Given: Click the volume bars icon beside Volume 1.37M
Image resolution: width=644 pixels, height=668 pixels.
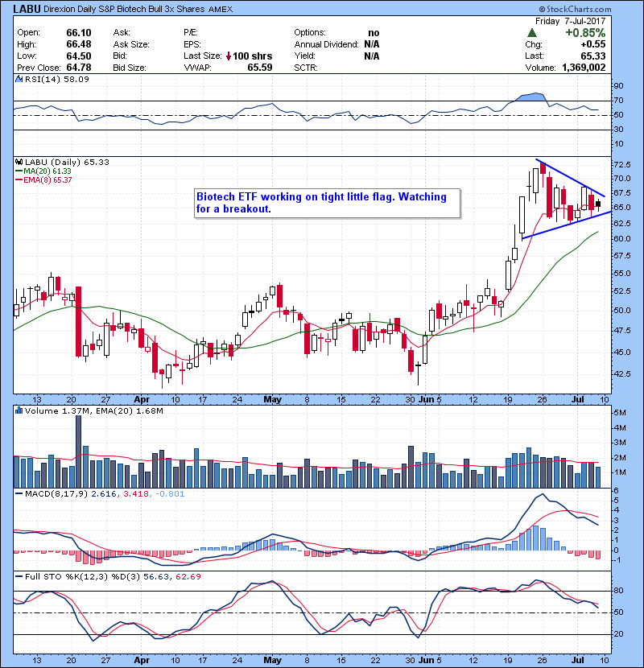Looking at the screenshot, I should click(x=19, y=410).
